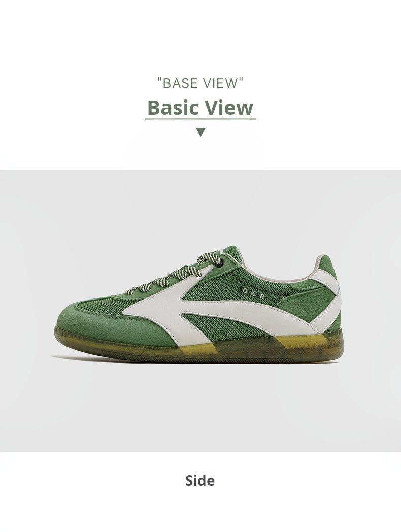Select the "Side" caption label
401x532 pixels.
(x=200, y=480)
